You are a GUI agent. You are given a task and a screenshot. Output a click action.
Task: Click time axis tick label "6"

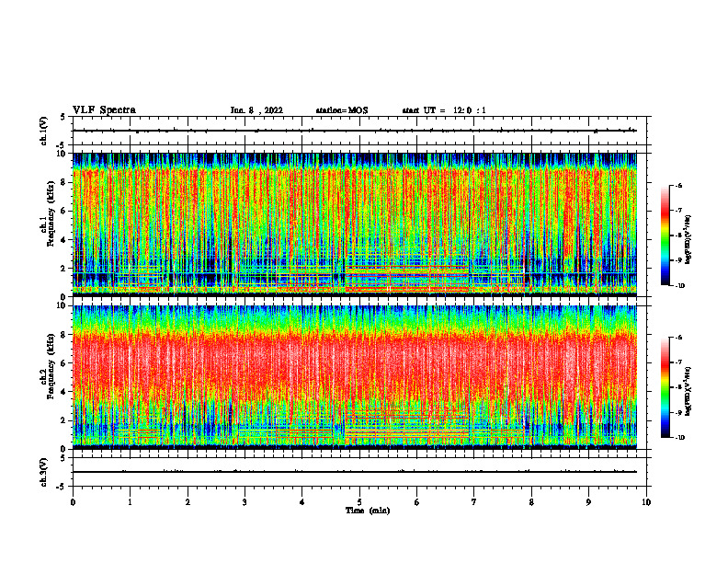pos(417,502)
